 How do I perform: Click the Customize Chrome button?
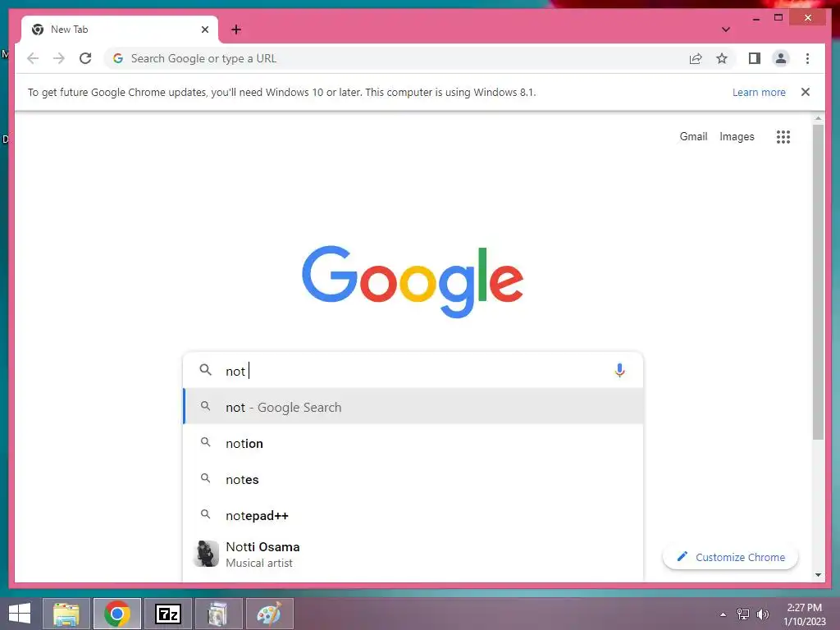click(x=730, y=557)
